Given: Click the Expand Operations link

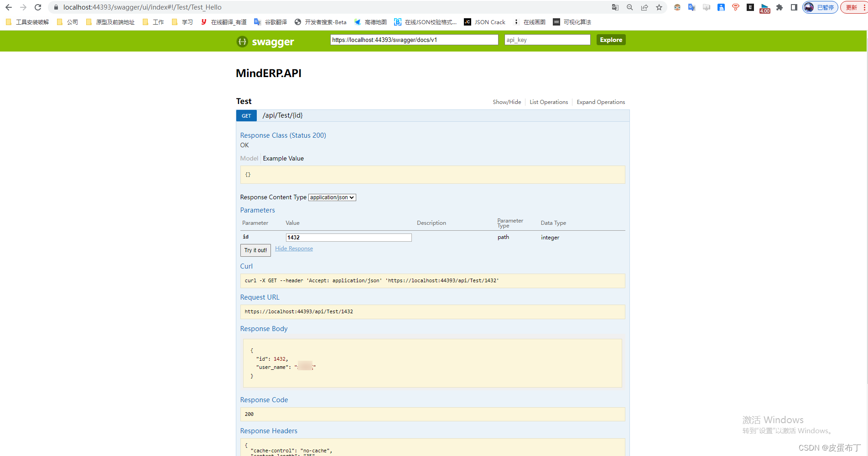Looking at the screenshot, I should [601, 102].
